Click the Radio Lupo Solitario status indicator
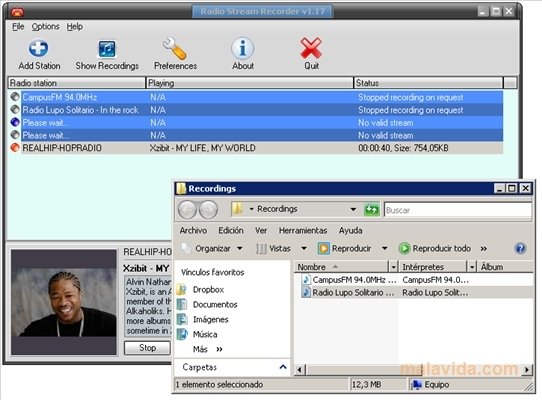 [15, 110]
